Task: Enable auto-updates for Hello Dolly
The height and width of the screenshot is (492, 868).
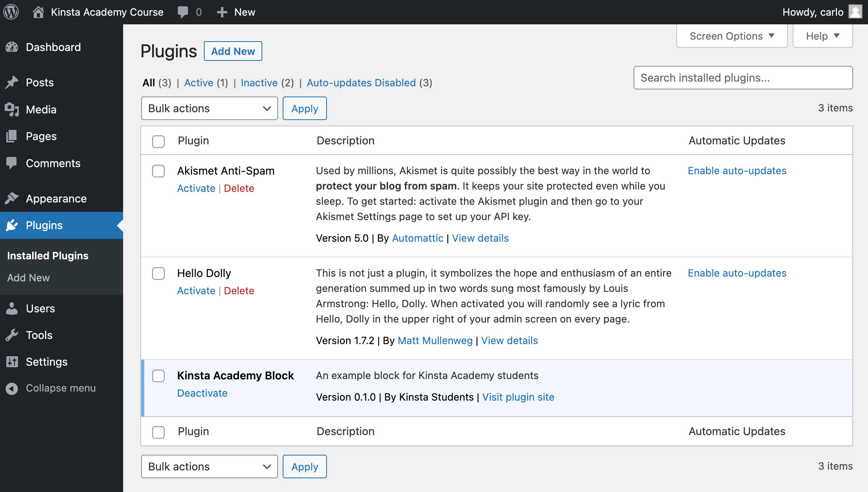Action: click(737, 273)
